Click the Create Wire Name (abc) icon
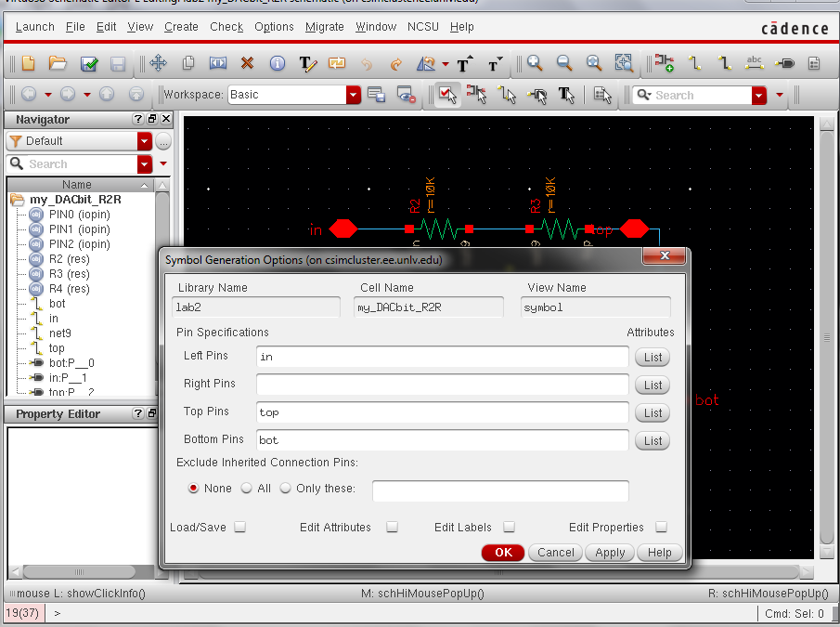The image size is (840, 627). 755,63
